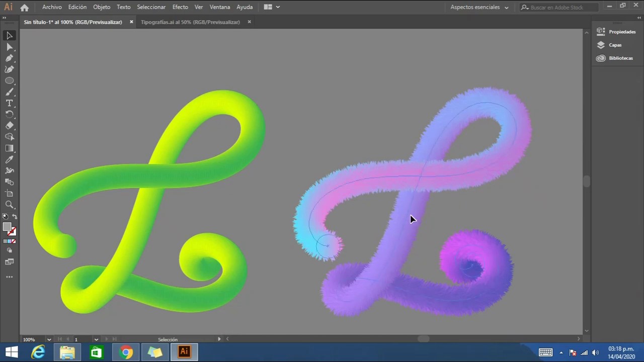Open the arrange documents dropdown
Screen dimensions: 644x362
point(272,7)
